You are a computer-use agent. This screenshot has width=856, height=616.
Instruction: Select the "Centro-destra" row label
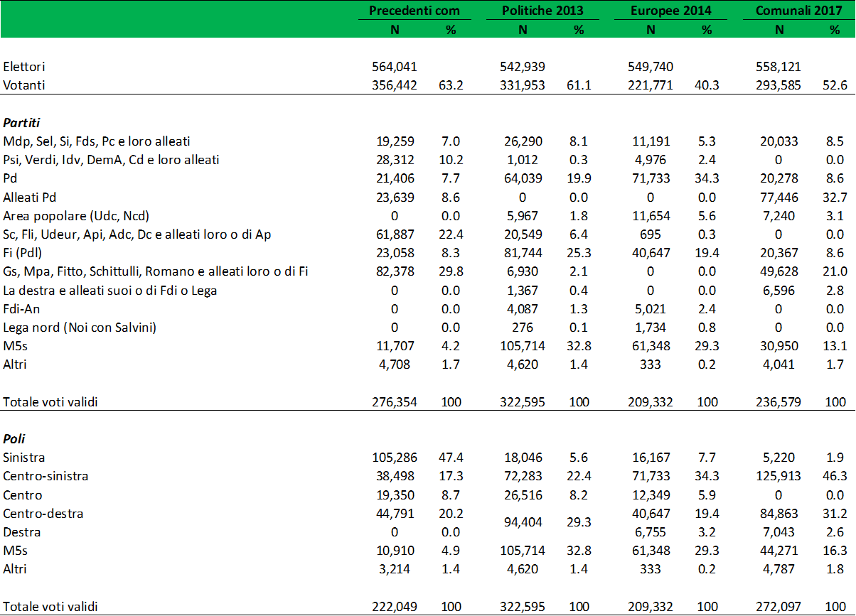click(x=42, y=513)
